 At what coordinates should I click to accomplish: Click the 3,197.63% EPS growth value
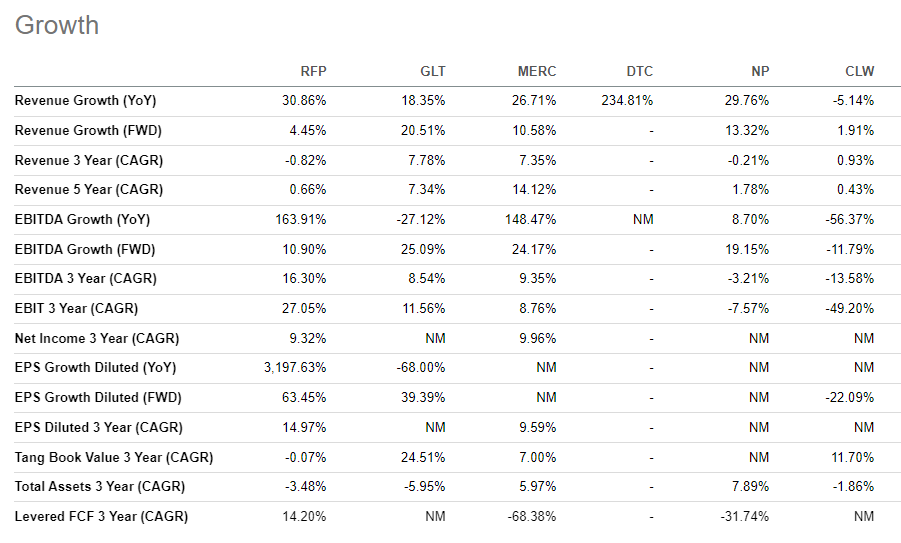(x=295, y=368)
